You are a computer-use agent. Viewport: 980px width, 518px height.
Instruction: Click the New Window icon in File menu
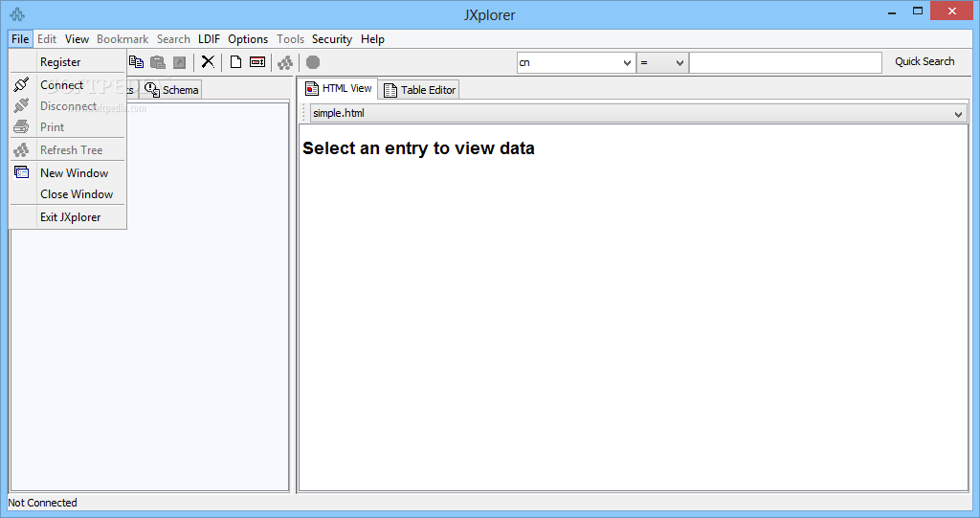(x=21, y=172)
